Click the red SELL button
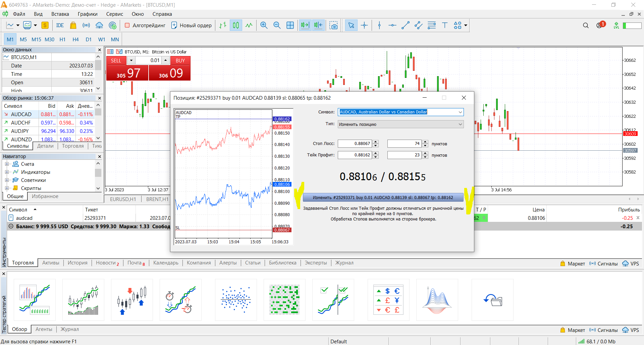Screen dimensions: 644x345 (116, 61)
